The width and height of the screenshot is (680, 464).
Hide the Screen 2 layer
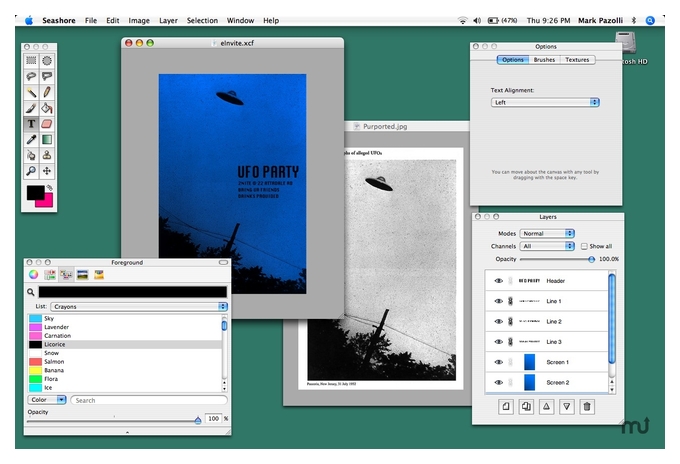tap(499, 382)
